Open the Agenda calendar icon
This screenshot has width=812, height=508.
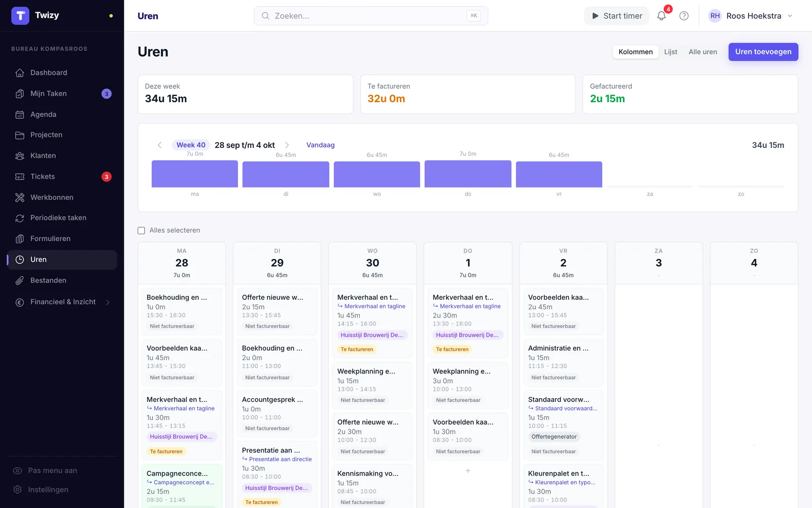coord(20,114)
